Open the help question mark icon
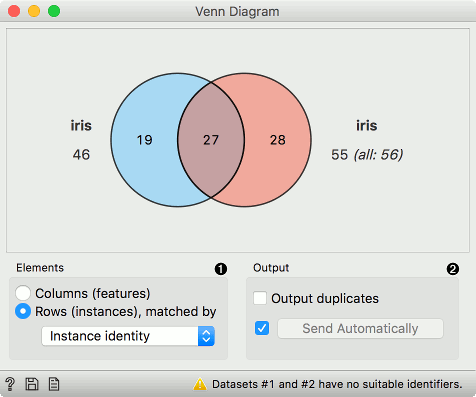 (x=10, y=384)
